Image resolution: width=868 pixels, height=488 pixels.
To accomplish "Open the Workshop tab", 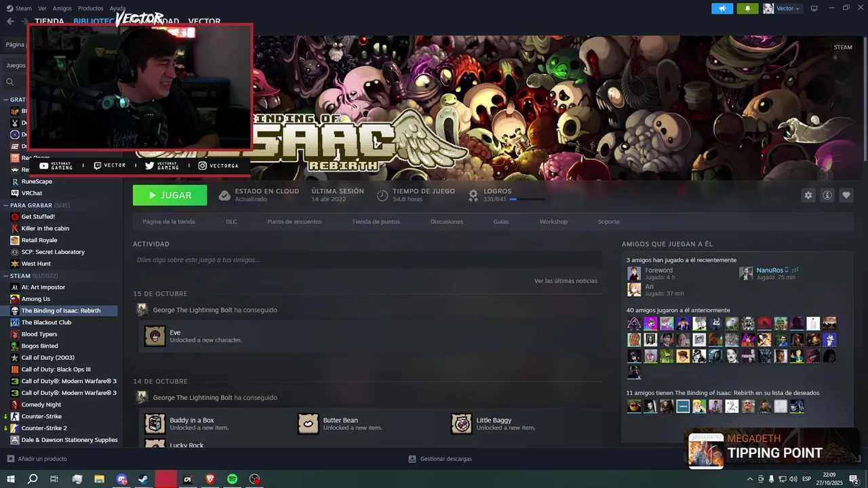I will [553, 222].
